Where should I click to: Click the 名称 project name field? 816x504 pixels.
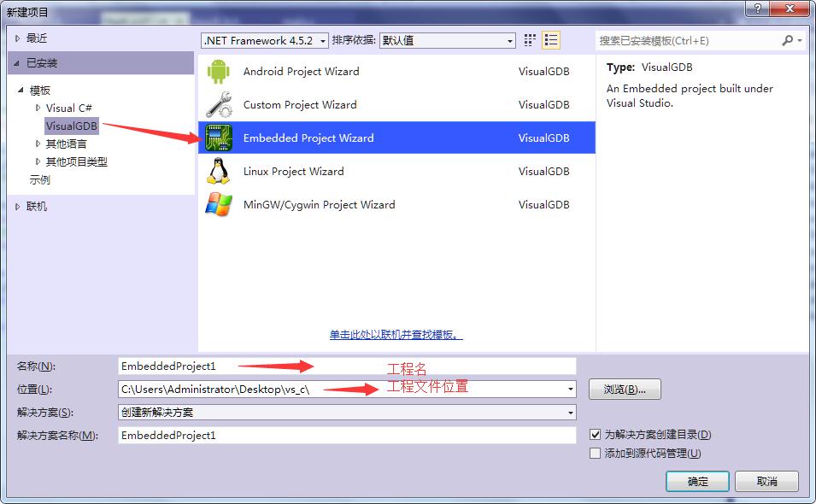click(x=347, y=366)
